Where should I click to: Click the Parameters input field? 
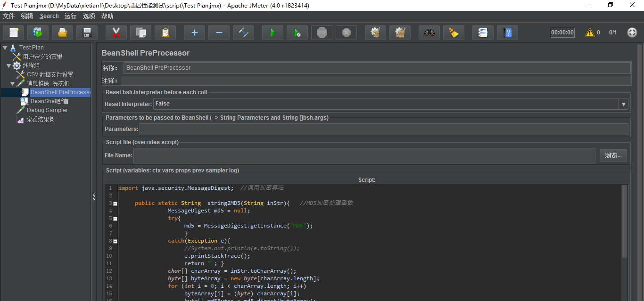(x=384, y=129)
